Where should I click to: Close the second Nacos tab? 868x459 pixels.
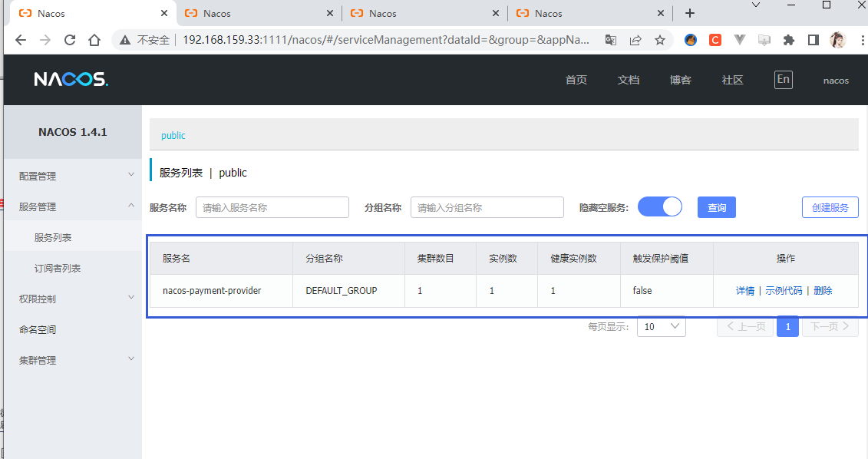point(330,13)
